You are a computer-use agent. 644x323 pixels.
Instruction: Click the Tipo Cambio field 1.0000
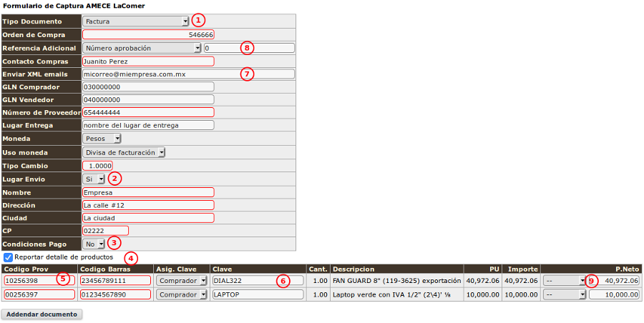[x=97, y=166]
